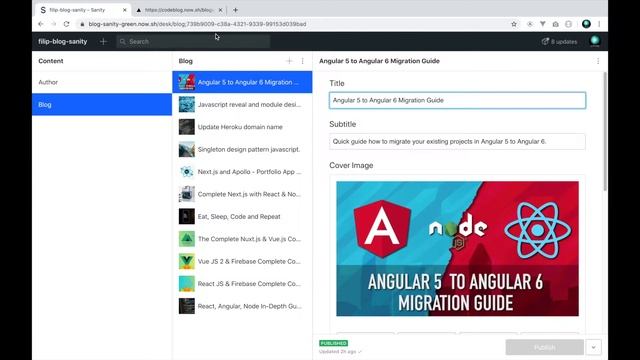The width and height of the screenshot is (640, 360).
Task: Add a new blog post with plus icon
Action: [x=289, y=61]
